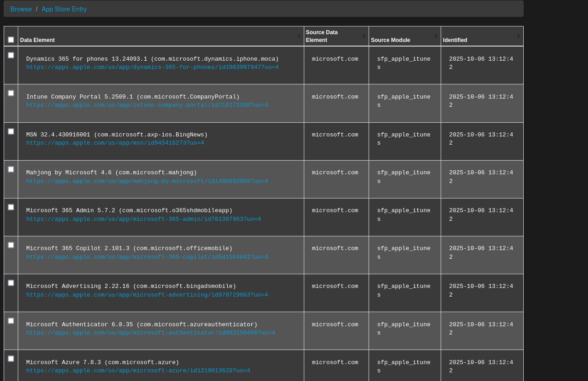Viewport: 588px width, 381px height.
Task: Open the microsoft-advertising App Store URL
Action: coord(147,295)
